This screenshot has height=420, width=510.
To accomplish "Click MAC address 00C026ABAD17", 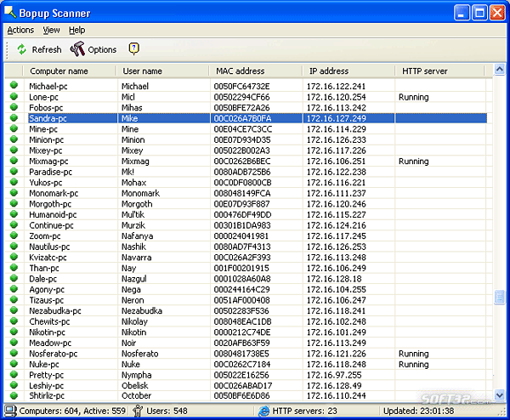I will point(242,385).
